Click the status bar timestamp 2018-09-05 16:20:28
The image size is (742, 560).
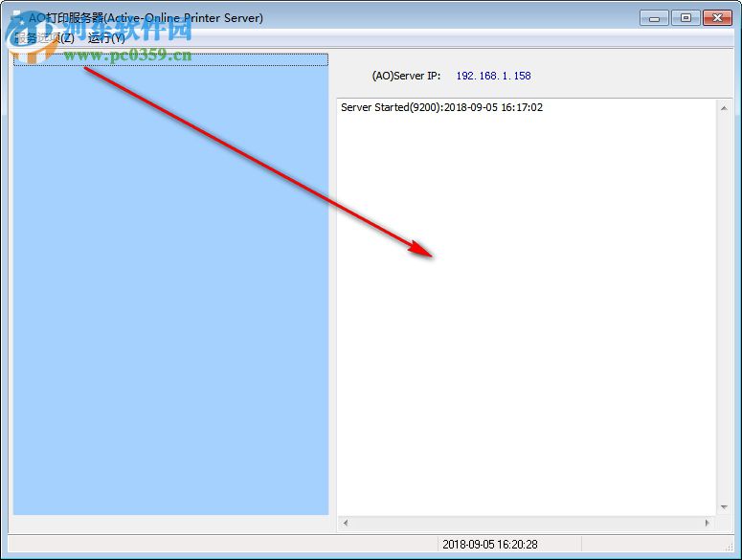point(490,545)
